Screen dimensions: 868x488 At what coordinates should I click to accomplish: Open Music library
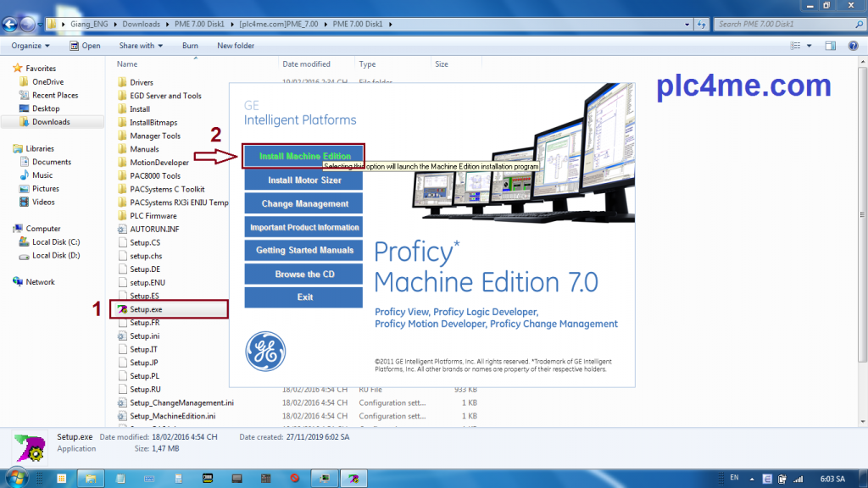click(x=42, y=175)
